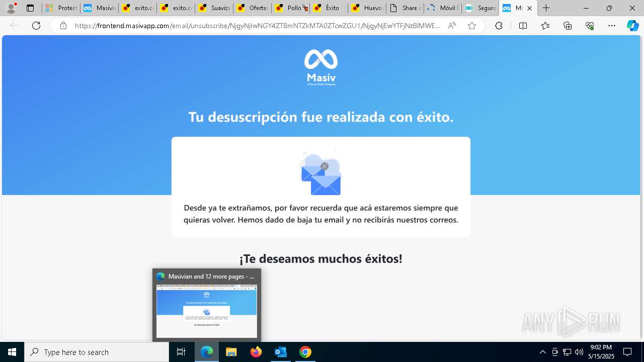Click the Masiv infinity logo
Image resolution: width=644 pixels, height=362 pixels.
coord(321,67)
